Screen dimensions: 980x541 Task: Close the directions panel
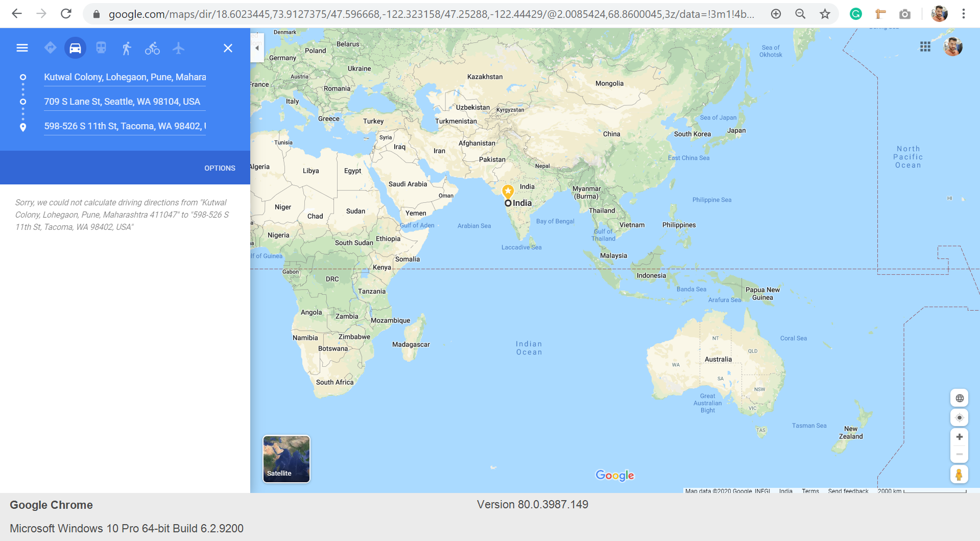pyautogui.click(x=228, y=48)
